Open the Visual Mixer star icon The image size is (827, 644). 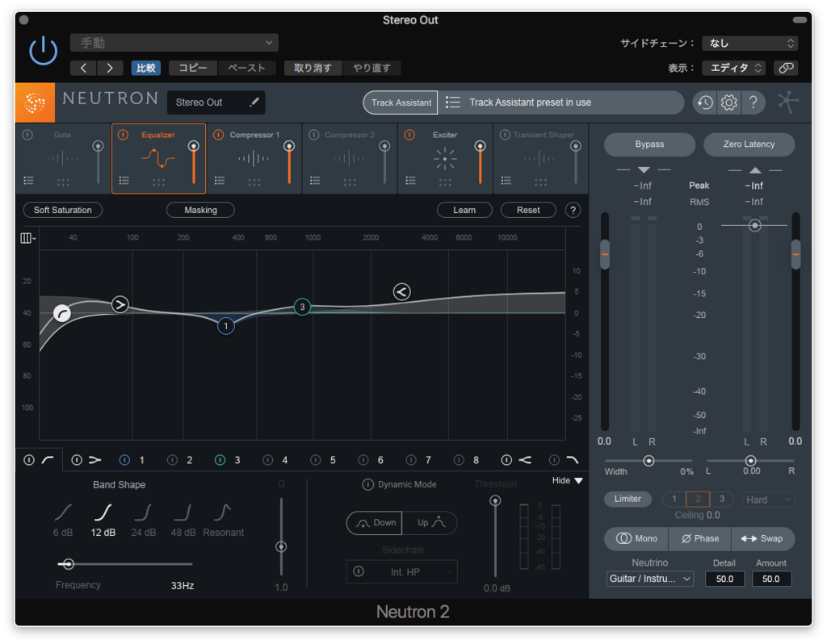(788, 102)
